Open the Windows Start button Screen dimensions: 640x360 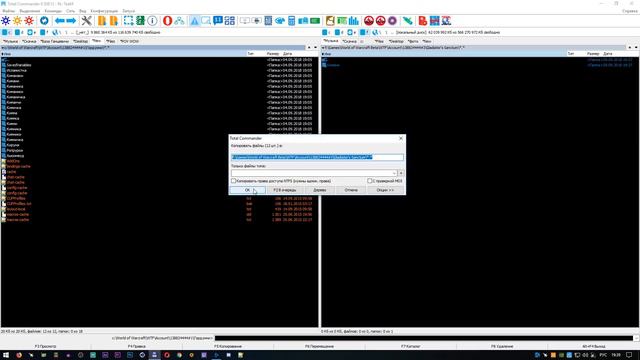click(6, 355)
